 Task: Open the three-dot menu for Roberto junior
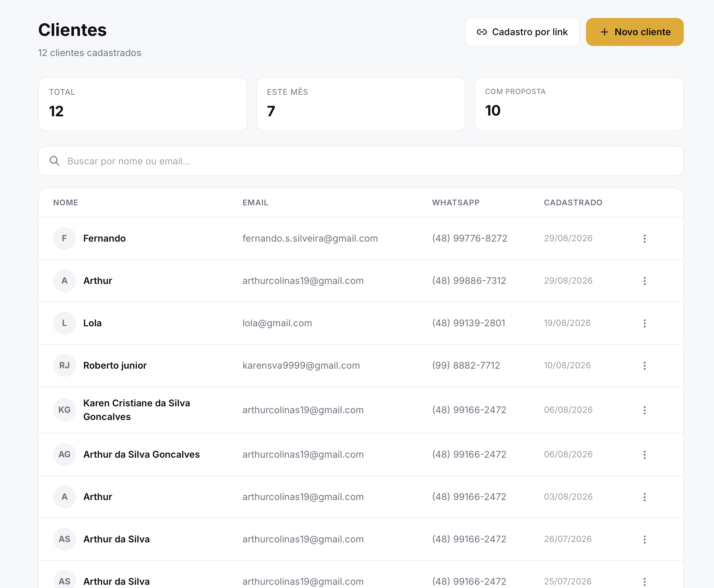click(x=645, y=366)
